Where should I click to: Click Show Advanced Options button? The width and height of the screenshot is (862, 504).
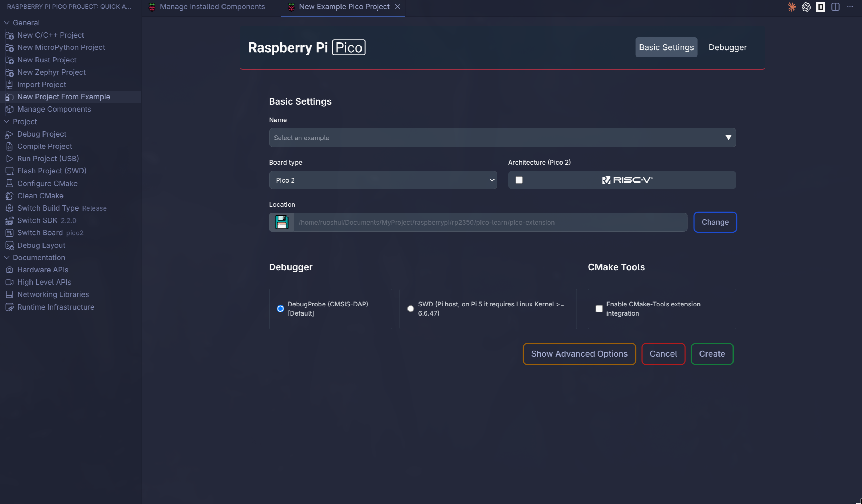point(579,354)
